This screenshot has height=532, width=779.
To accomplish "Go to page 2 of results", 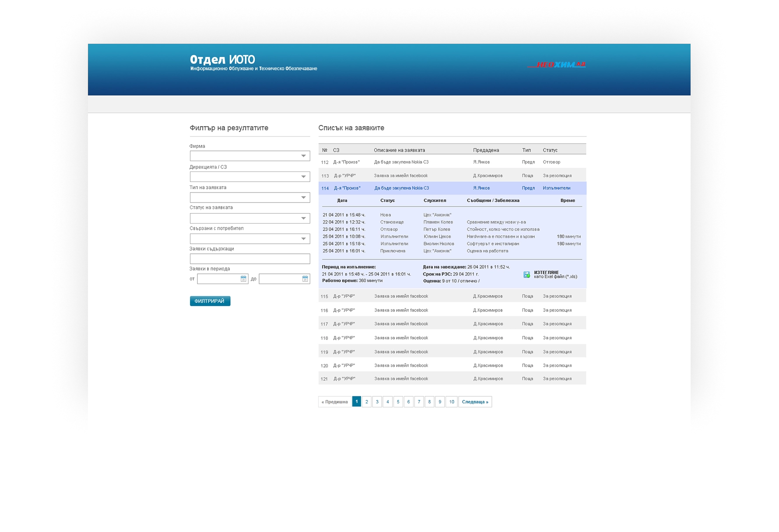I will point(367,402).
